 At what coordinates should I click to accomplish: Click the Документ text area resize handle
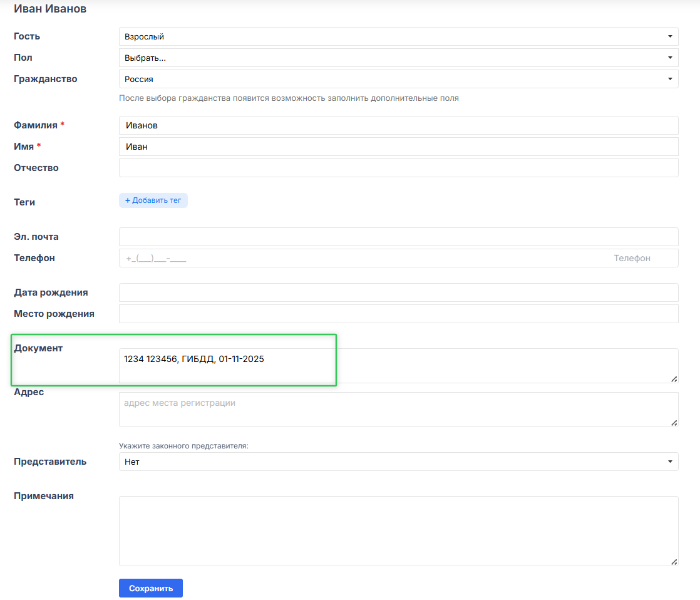click(x=674, y=379)
